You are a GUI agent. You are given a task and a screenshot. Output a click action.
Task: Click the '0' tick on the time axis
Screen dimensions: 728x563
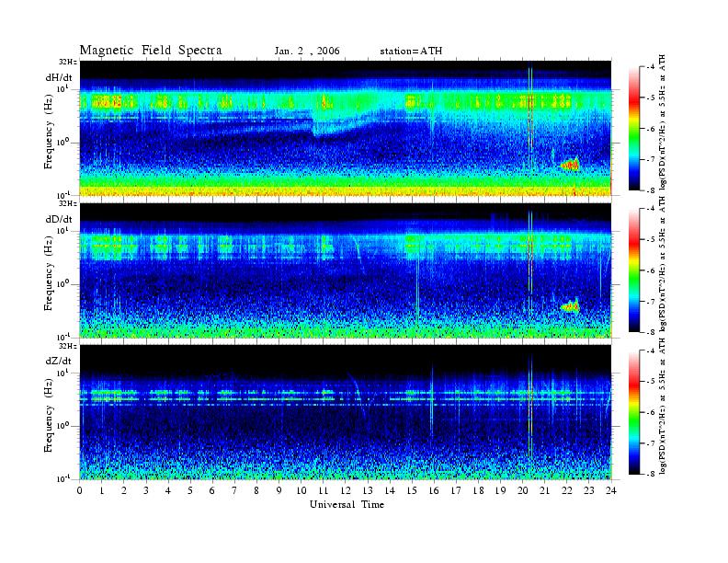pyautogui.click(x=80, y=490)
